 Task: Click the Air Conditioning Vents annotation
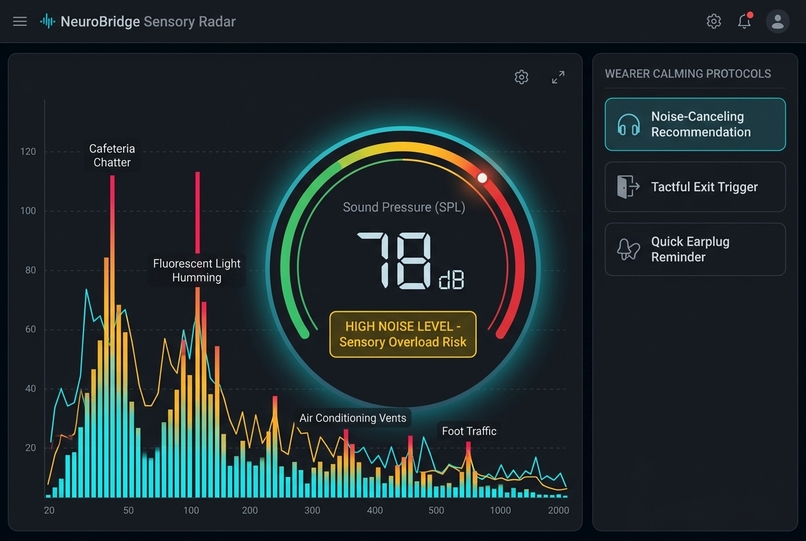point(353,418)
